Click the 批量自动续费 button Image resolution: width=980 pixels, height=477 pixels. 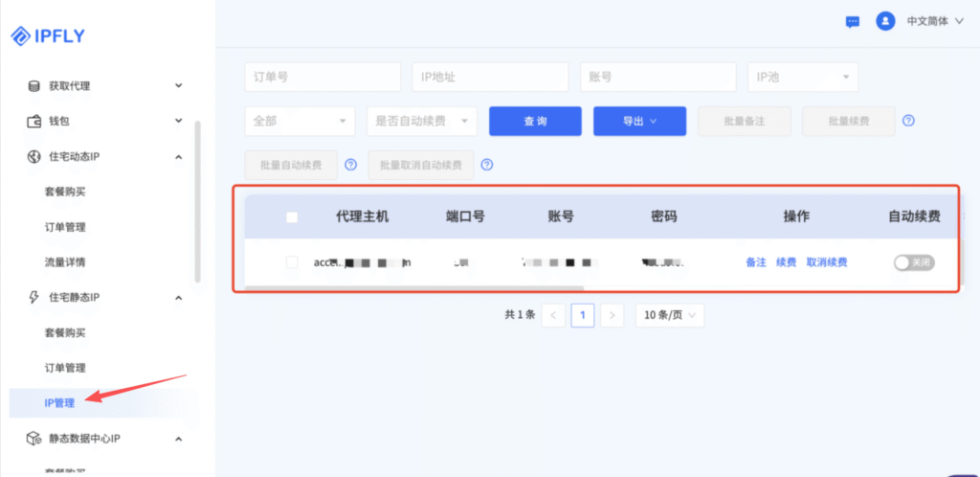click(291, 165)
